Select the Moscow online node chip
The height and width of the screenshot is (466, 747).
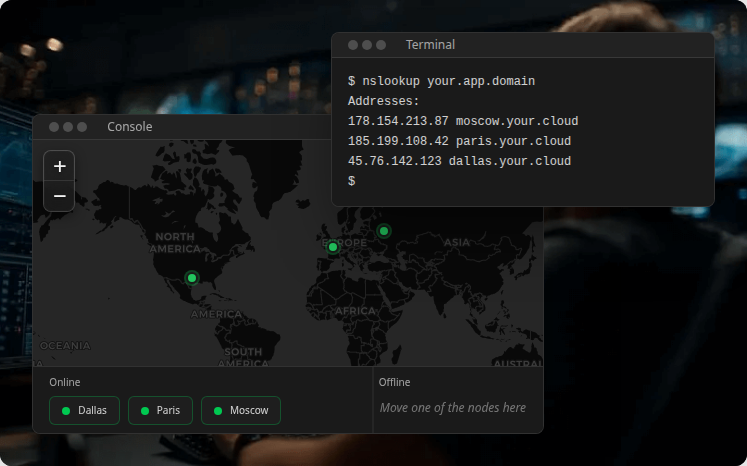240,410
